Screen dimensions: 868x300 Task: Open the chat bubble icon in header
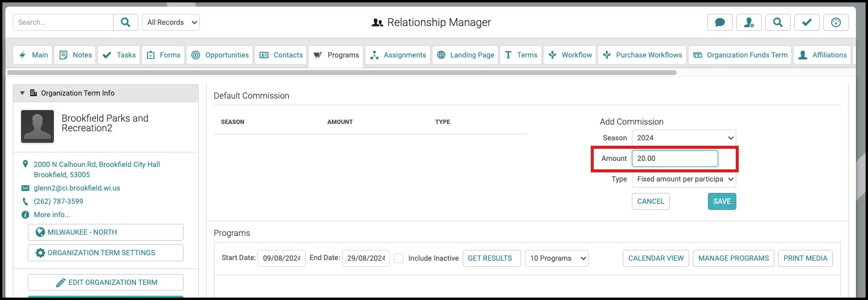pyautogui.click(x=720, y=22)
